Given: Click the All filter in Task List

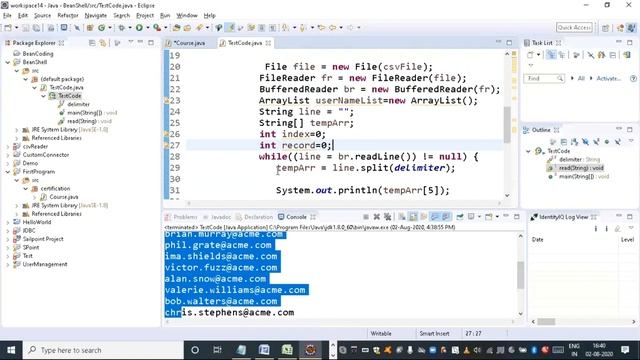Looking at the screenshot, I should coord(581,78).
